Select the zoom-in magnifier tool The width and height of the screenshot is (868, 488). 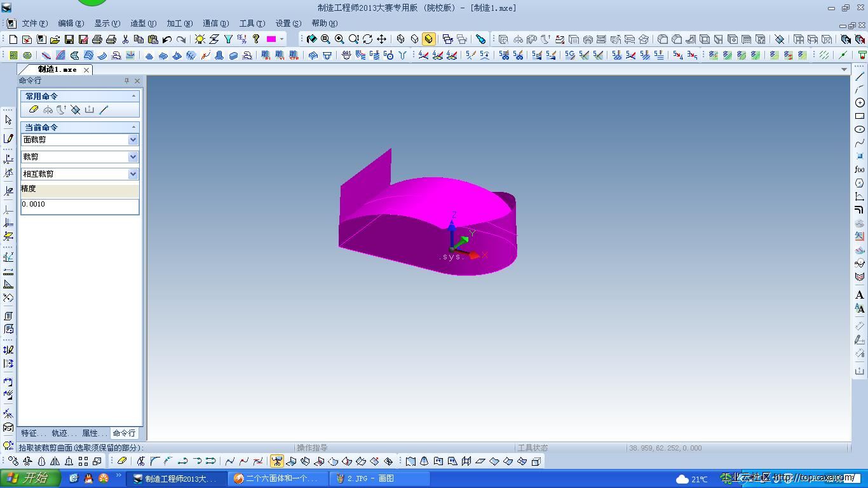[x=339, y=39]
